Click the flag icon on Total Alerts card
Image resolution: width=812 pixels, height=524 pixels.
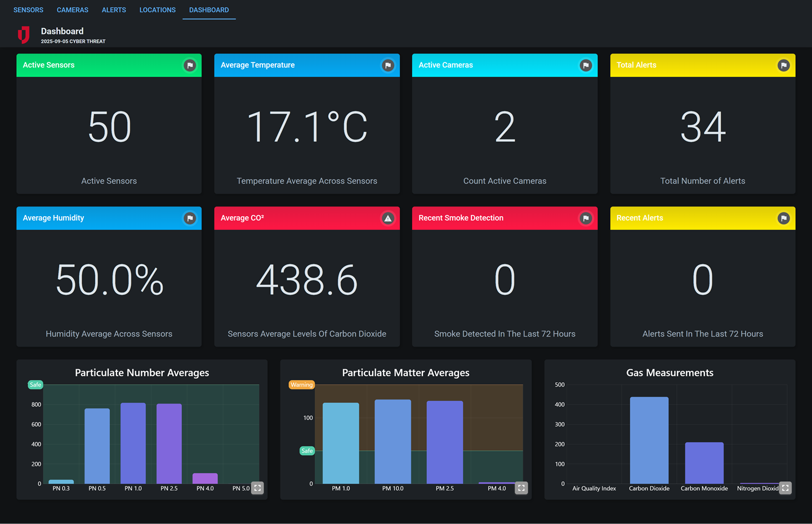(x=784, y=65)
